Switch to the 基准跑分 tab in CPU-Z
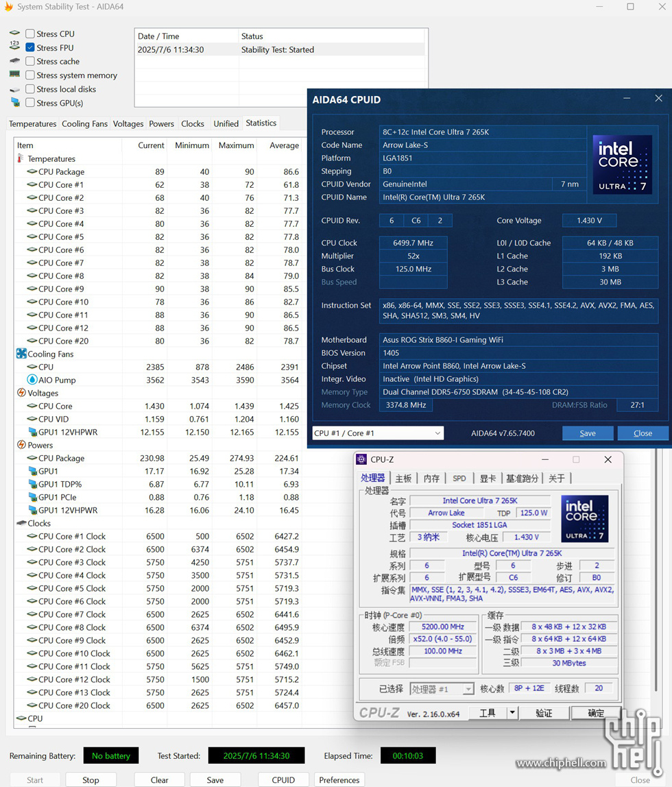 [522, 479]
